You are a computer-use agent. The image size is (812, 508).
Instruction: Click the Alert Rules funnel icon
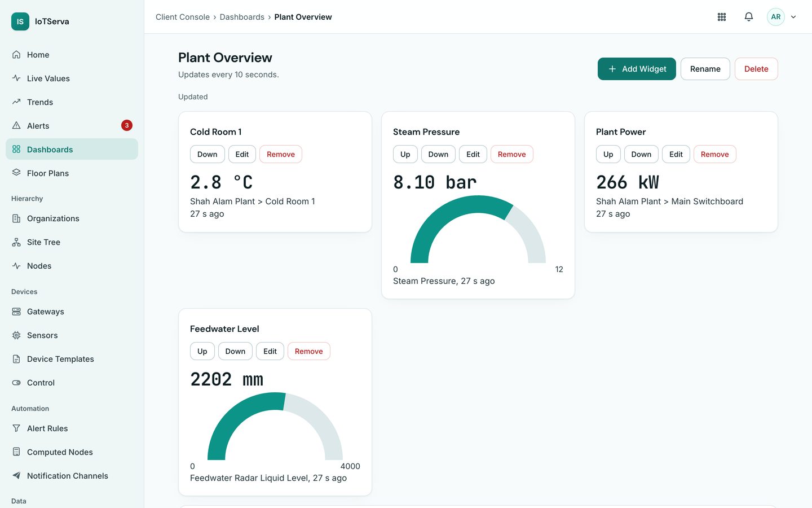(16, 428)
